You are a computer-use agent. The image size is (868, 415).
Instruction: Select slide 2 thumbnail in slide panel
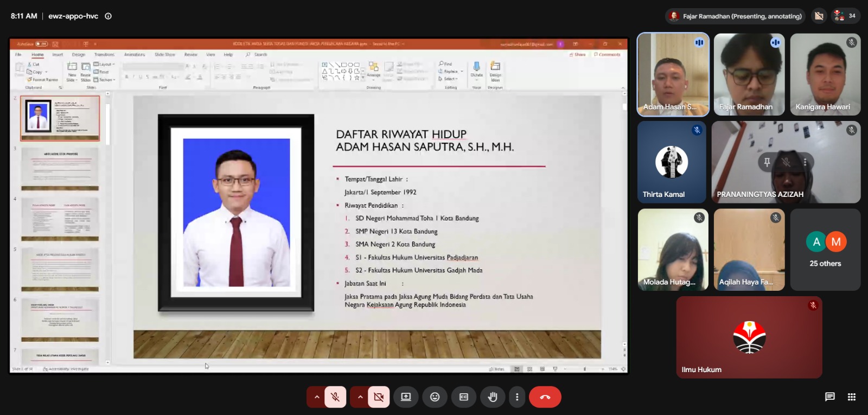60,118
